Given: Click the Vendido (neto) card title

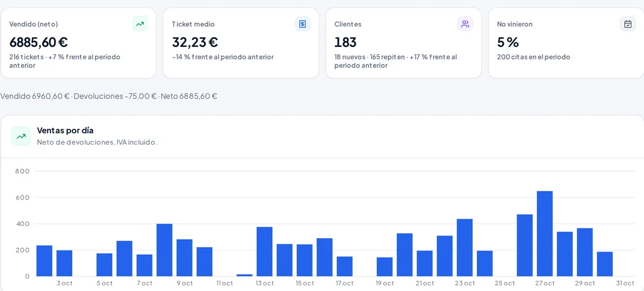Looking at the screenshot, I should tap(34, 24).
